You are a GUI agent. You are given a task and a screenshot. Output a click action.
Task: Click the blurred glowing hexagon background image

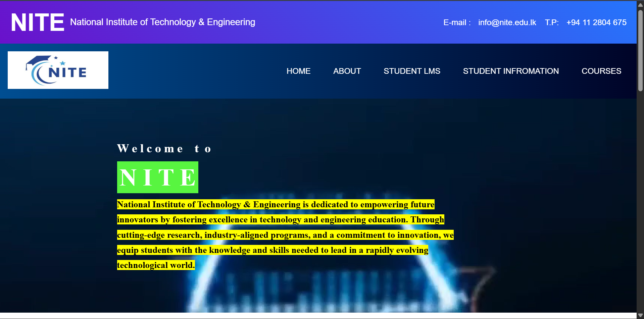tap(336, 288)
